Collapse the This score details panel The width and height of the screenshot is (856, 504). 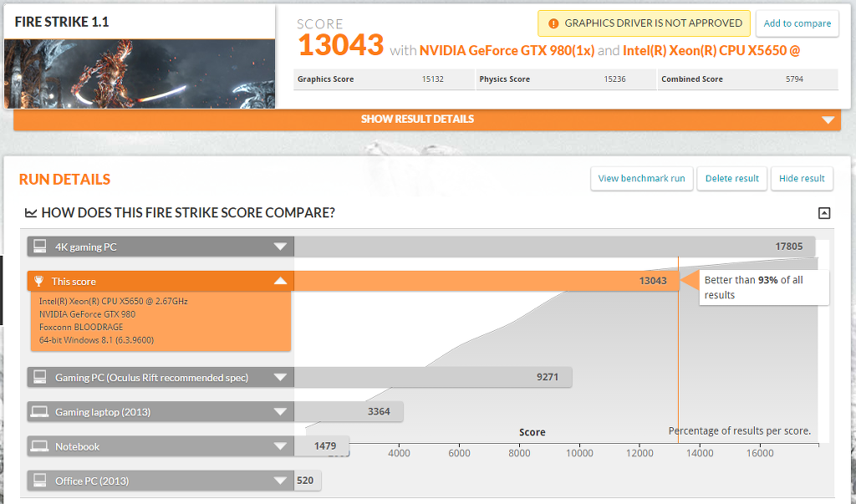pyautogui.click(x=280, y=282)
